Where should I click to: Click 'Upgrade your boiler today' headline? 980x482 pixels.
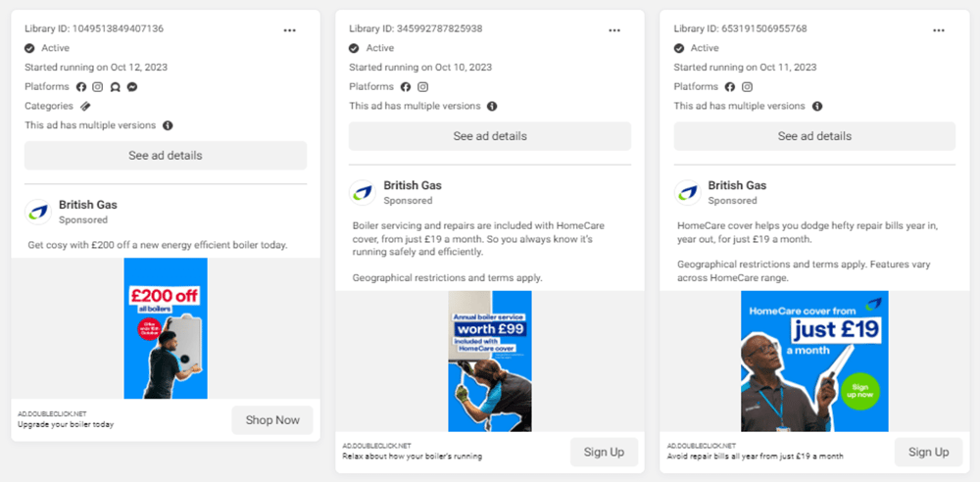[x=66, y=424]
